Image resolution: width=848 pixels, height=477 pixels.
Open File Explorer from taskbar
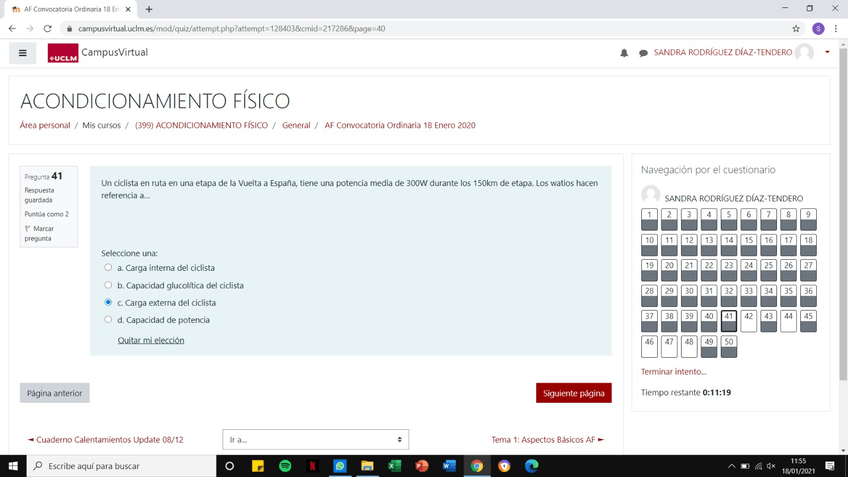pos(367,466)
